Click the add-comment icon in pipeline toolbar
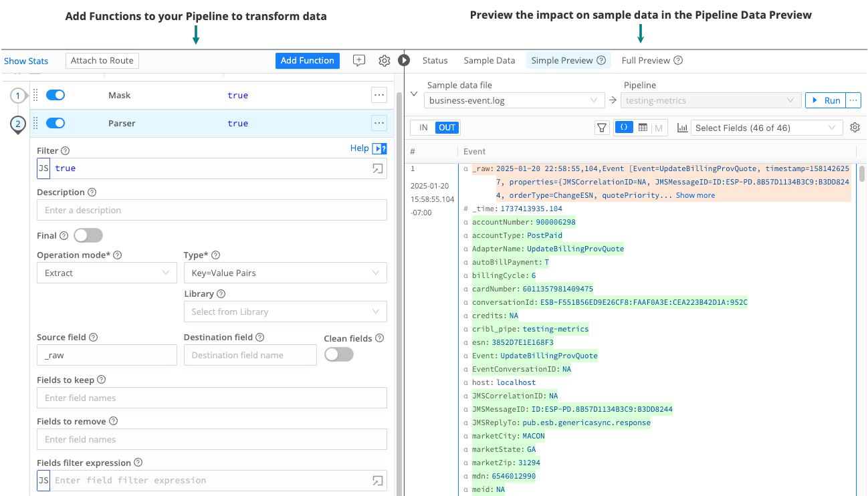 click(358, 60)
